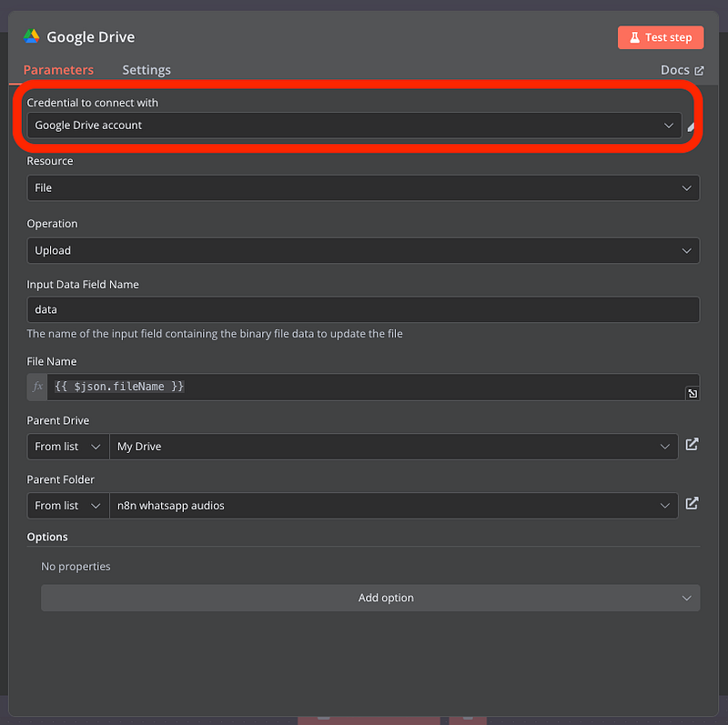This screenshot has height=725, width=728.
Task: Expand the n8n whatsapp audios folder dropdown
Action: 393,506
